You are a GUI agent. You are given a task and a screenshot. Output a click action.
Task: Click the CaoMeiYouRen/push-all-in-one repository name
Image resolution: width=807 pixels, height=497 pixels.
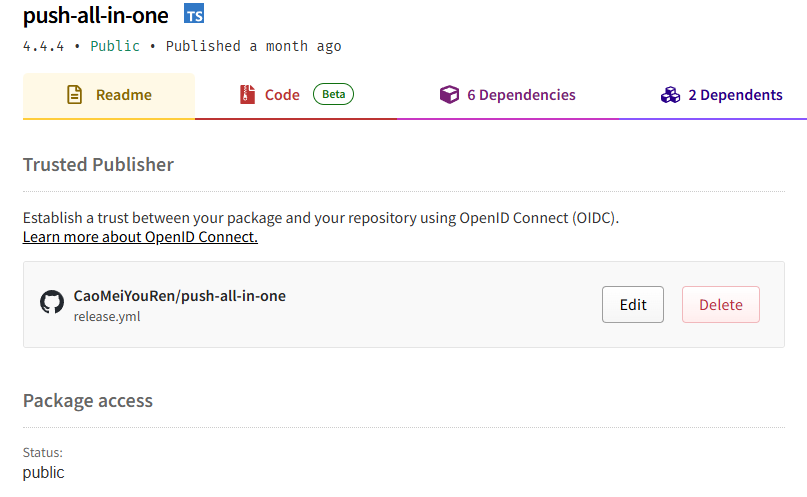pos(180,296)
